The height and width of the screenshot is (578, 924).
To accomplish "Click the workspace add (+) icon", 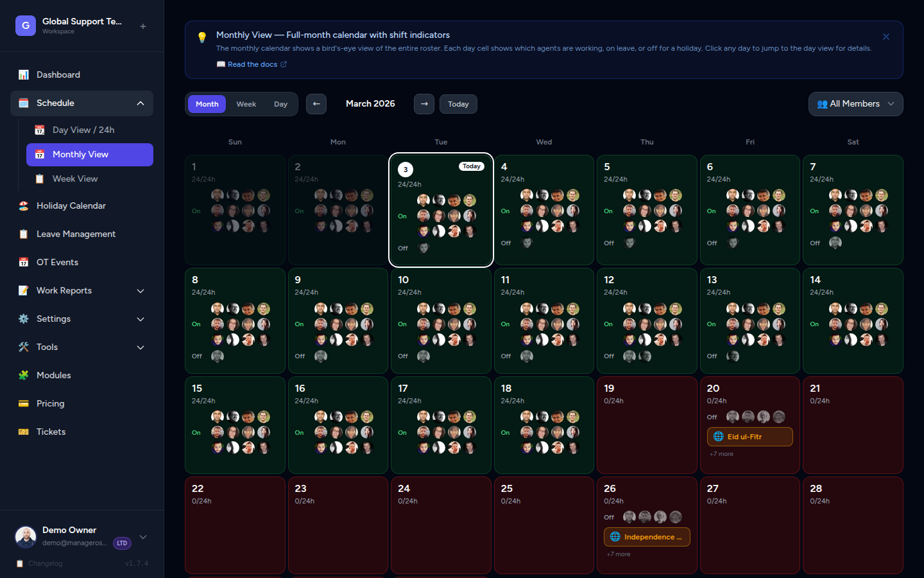I will [x=142, y=26].
